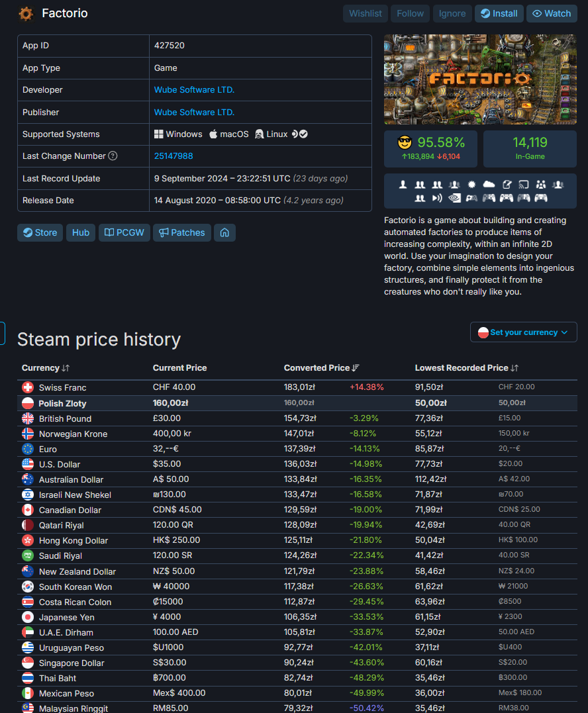This screenshot has height=713, width=588.
Task: Sort by Converted Price column
Action: (322, 368)
